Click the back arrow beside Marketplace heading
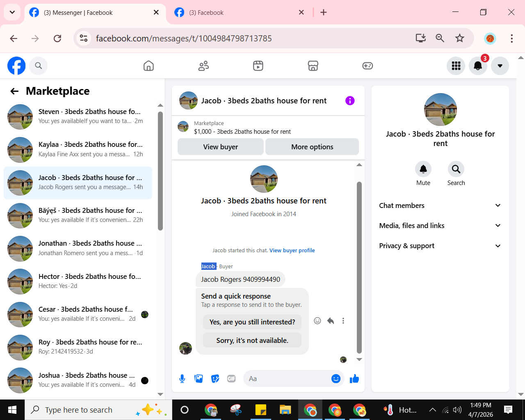This screenshot has height=420, width=525. tap(14, 91)
